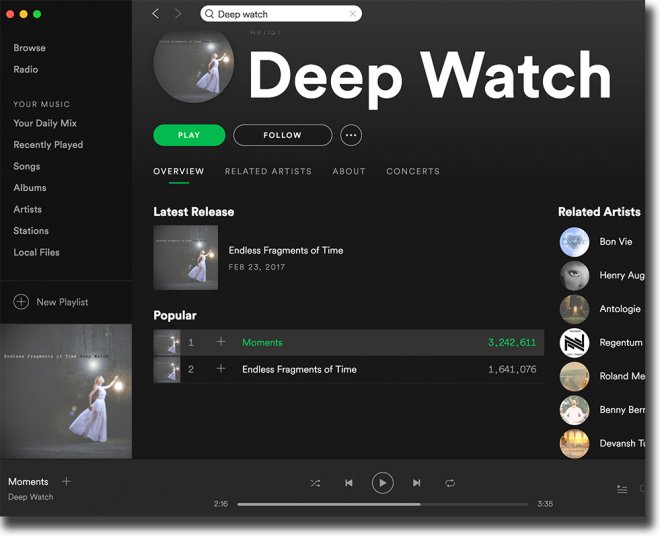The width and height of the screenshot is (660, 536).
Task: Go to the previous track
Action: click(348, 483)
